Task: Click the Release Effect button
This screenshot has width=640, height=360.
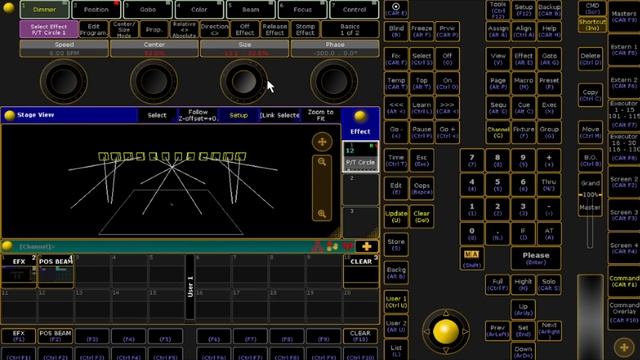Action: click(275, 29)
